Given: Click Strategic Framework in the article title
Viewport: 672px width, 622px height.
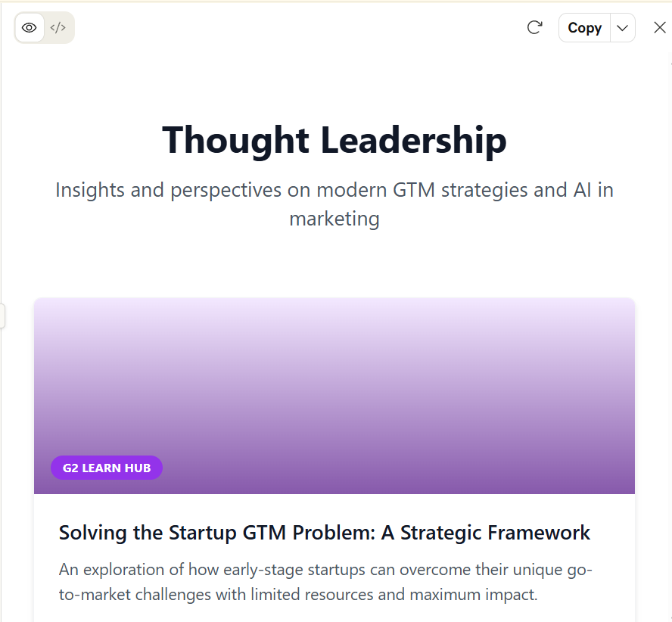Looking at the screenshot, I should pyautogui.click(x=495, y=533).
